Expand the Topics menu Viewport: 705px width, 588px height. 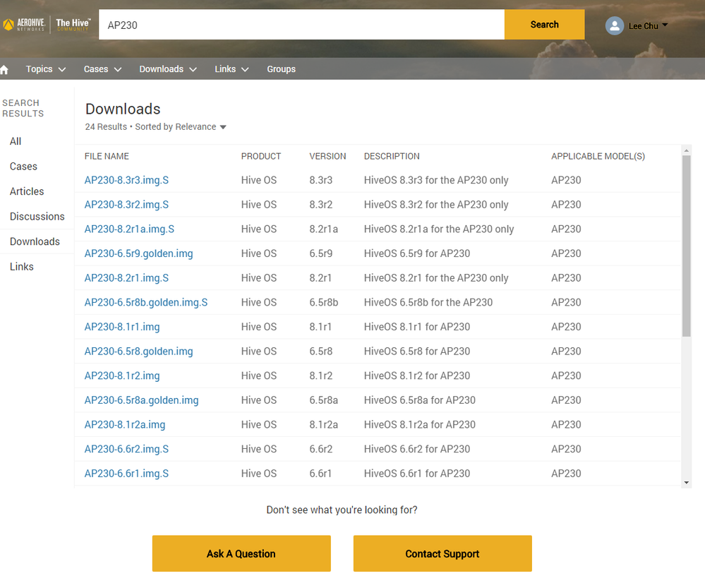(46, 69)
